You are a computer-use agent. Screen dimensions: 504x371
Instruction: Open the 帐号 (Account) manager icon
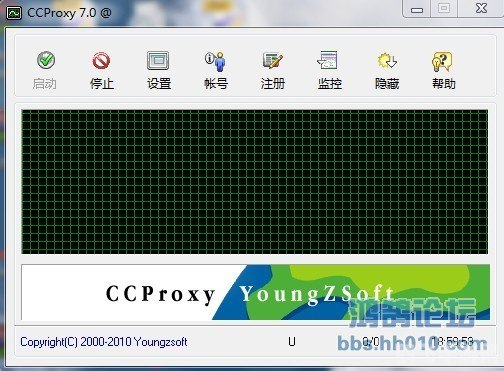pos(216,61)
